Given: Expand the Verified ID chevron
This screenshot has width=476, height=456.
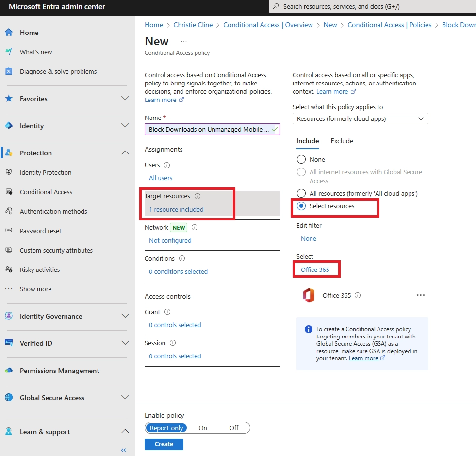Looking at the screenshot, I should pyautogui.click(x=125, y=343).
